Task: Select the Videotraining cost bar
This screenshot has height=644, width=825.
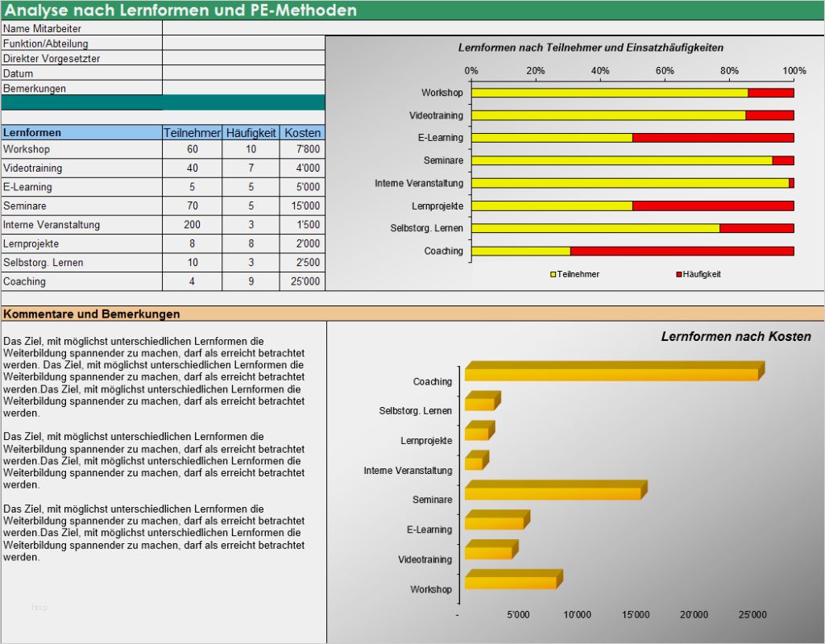Action: (491, 550)
